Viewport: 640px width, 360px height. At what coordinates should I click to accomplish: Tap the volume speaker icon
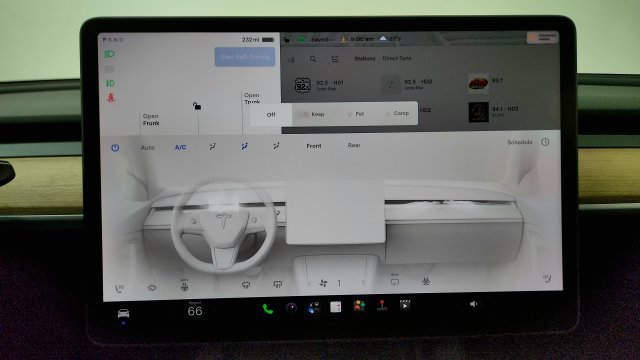pyautogui.click(x=473, y=304)
